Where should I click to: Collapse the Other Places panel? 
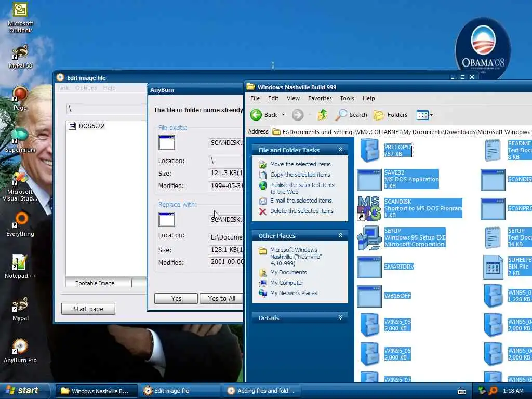pos(340,235)
